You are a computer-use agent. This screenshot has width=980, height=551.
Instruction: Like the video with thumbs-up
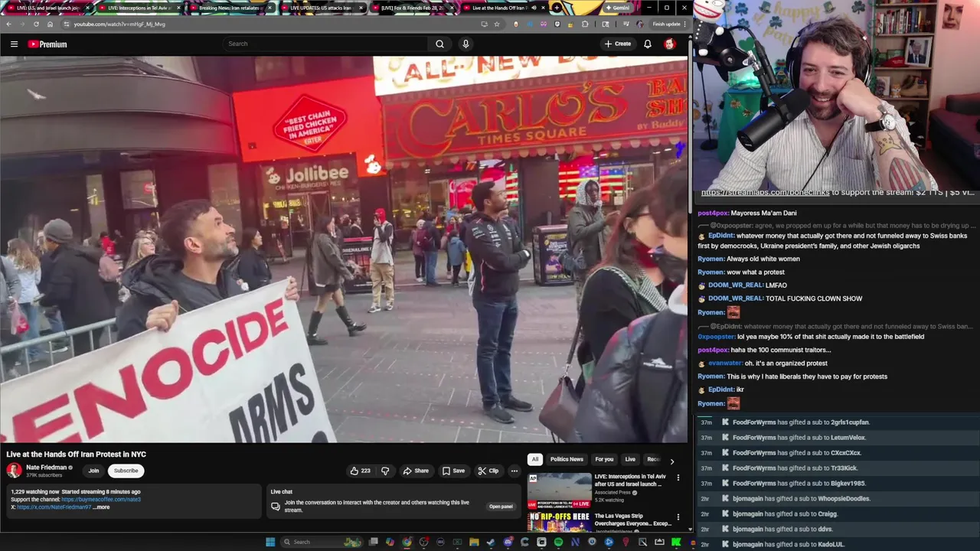tap(360, 471)
